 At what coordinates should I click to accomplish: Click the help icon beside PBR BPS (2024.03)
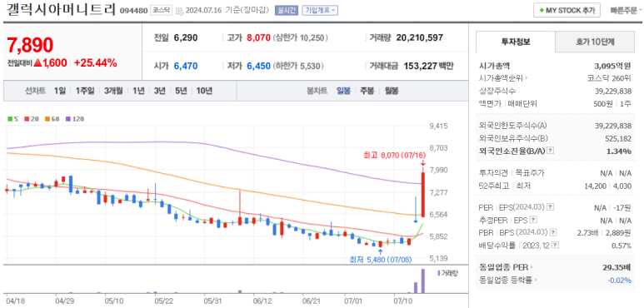pos(553,232)
